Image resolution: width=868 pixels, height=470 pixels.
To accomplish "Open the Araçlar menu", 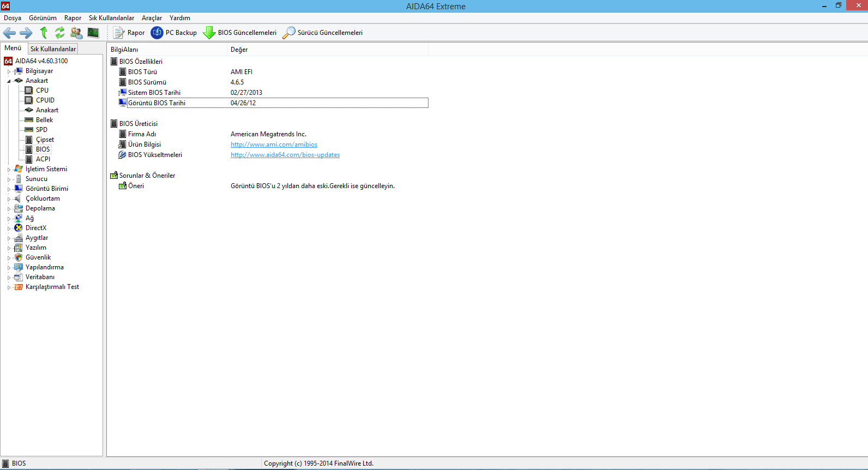I will 152,18.
